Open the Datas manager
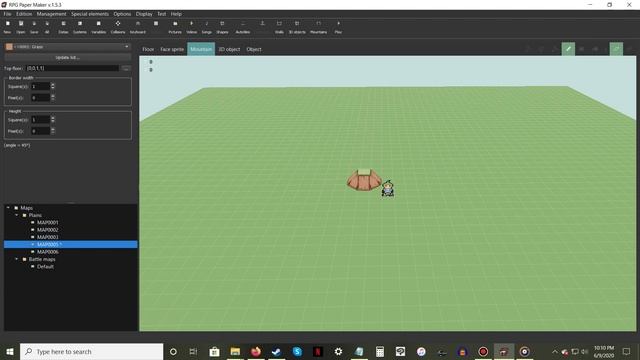Screen dimensions: 640x360 click(x=63, y=27)
